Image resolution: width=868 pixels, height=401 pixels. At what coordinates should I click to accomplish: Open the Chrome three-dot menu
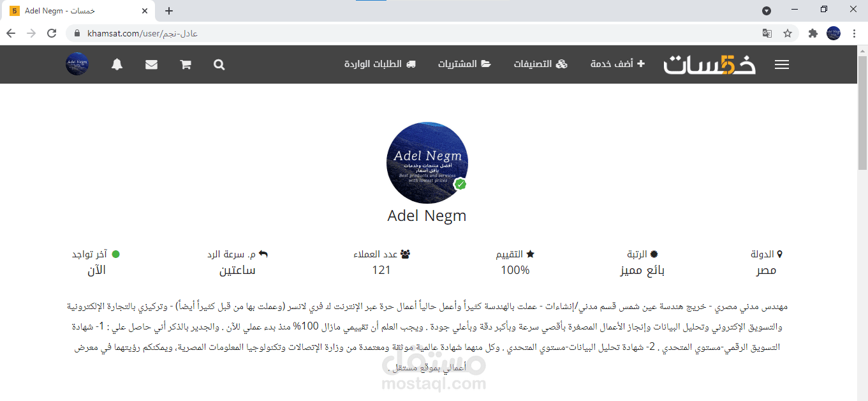[855, 33]
